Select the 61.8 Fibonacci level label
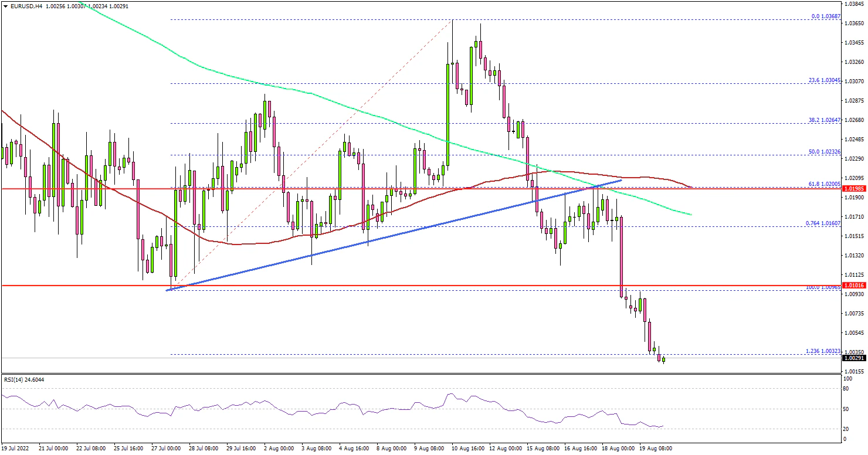868x455 pixels. pos(823,184)
